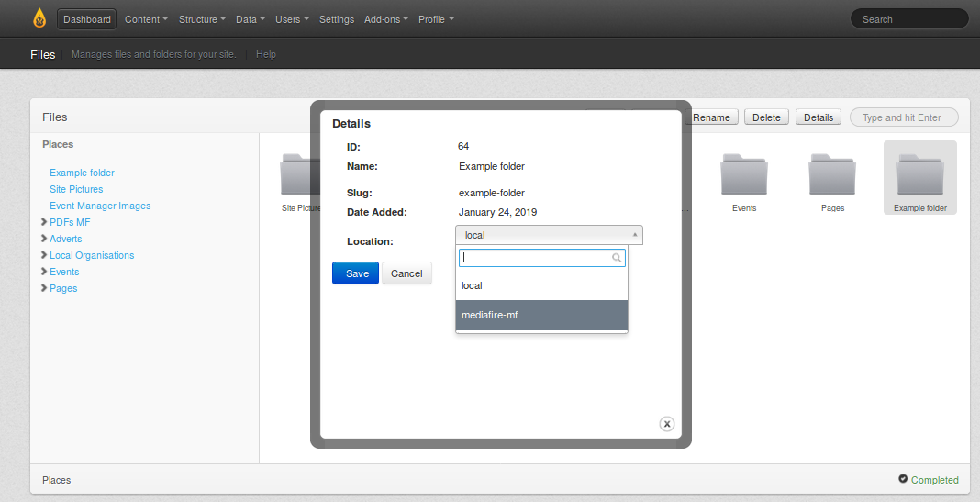Image resolution: width=980 pixels, height=502 pixels.
Task: Expand the Local Organisations tree node
Action: [x=44, y=255]
